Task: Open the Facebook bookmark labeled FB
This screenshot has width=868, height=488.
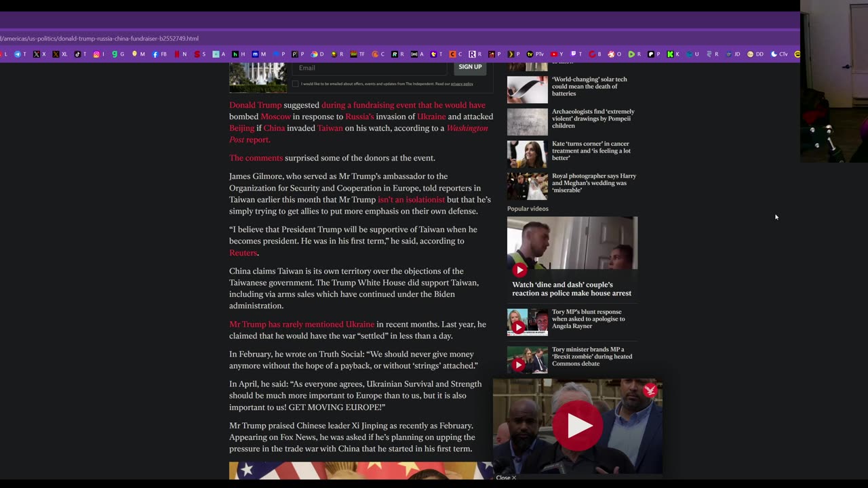Action: (159, 54)
